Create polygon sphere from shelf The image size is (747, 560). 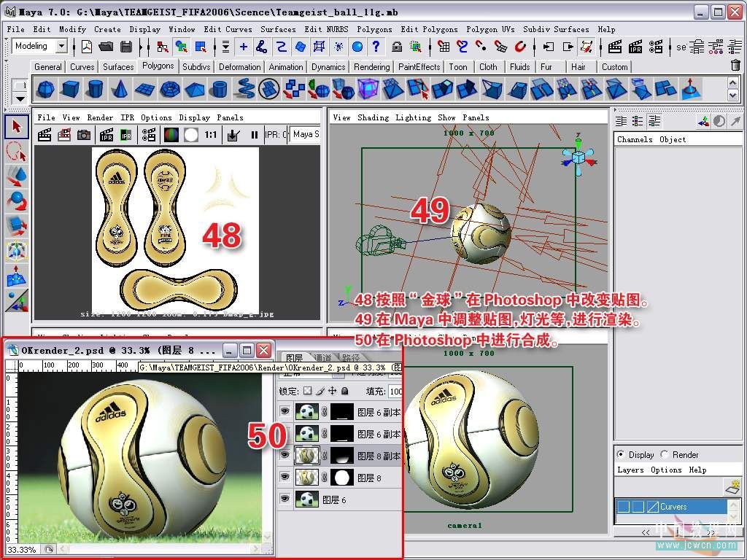tap(46, 89)
